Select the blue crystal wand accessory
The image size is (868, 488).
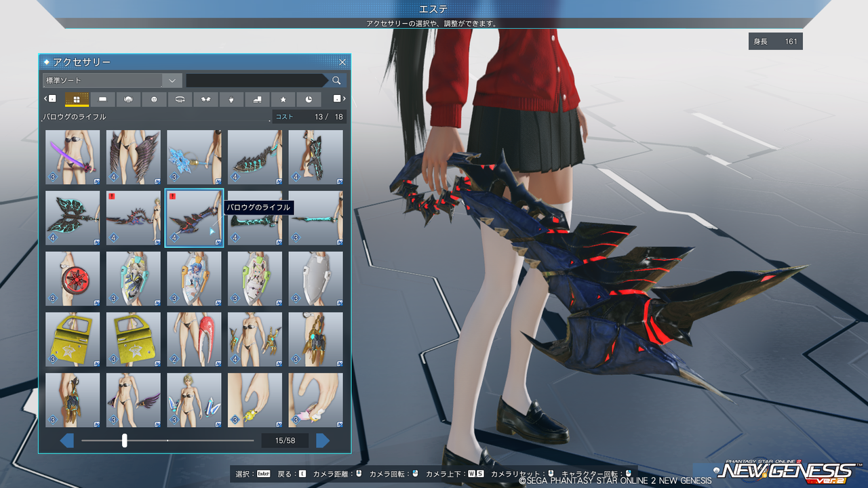point(194,157)
